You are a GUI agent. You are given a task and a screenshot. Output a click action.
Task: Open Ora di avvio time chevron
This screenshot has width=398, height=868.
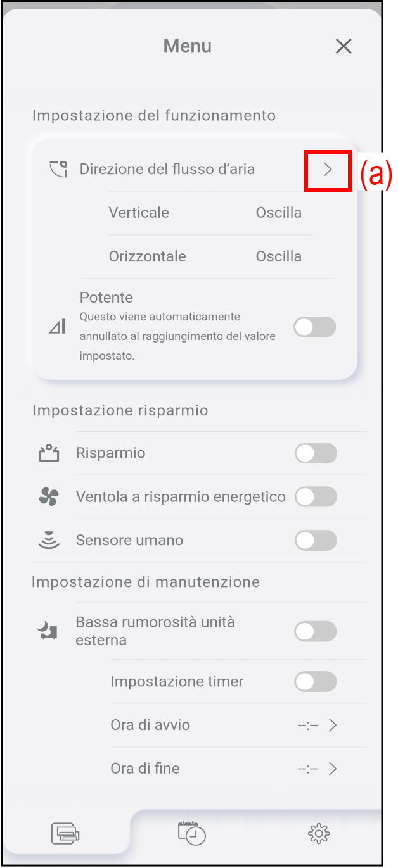[x=333, y=725]
